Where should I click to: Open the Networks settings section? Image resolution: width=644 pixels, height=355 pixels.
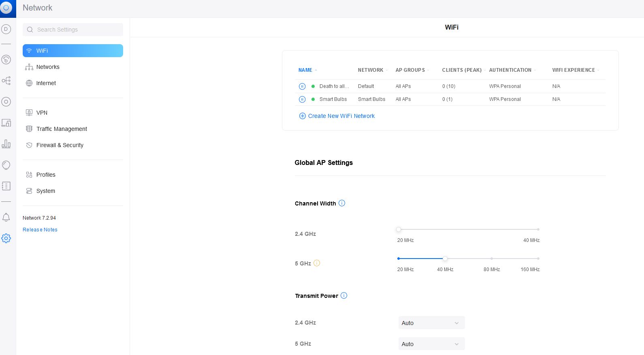pyautogui.click(x=73, y=67)
